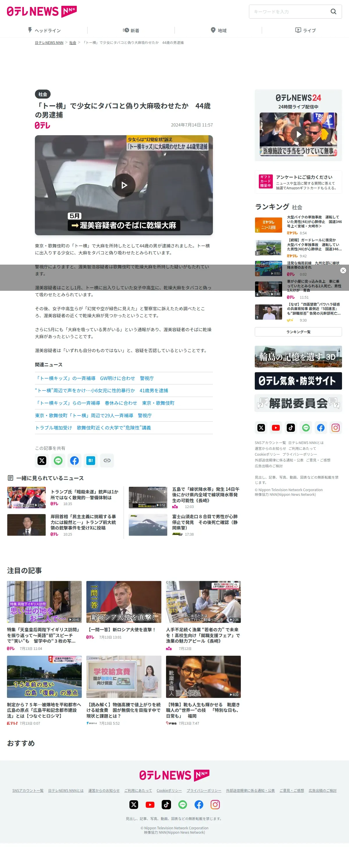Open ranking thumbnail number 2 motorcycle photo
Image resolution: width=349 pixels, height=868 pixels.
(268, 248)
